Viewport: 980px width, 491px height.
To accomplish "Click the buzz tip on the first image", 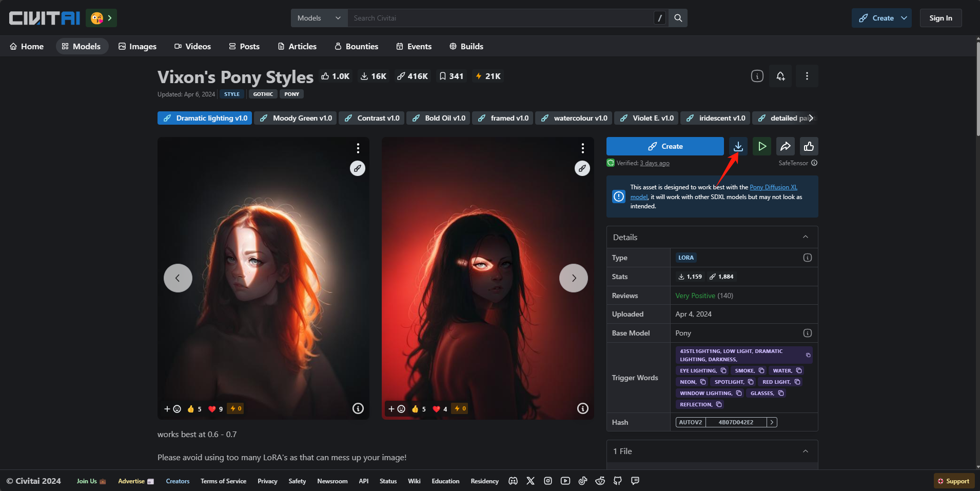I will click(236, 408).
